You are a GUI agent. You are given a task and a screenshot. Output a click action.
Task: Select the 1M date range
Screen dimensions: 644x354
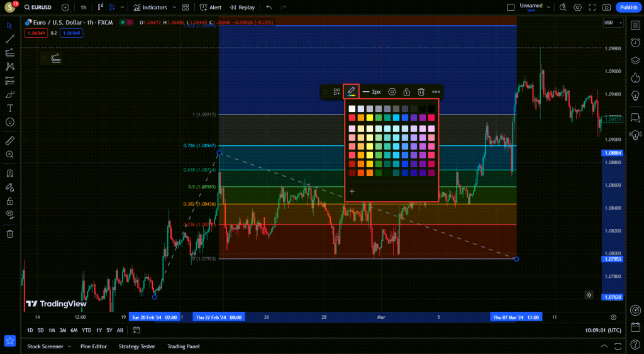(x=52, y=330)
